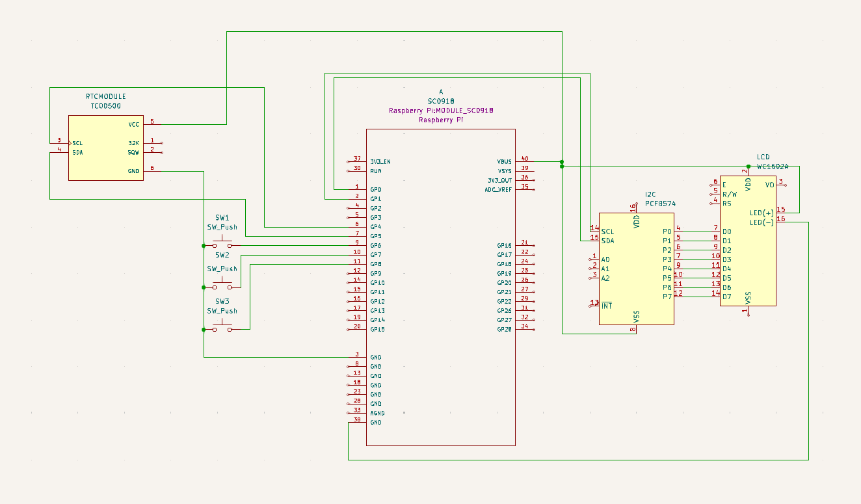This screenshot has width=861, height=504.
Task: Click the wire junction dot at VBUS pin
Action: click(561, 161)
